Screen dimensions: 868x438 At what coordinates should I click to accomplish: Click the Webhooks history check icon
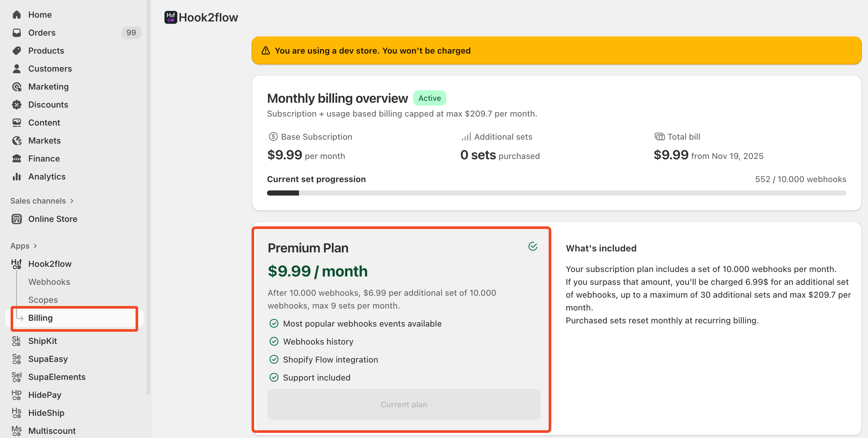point(274,342)
